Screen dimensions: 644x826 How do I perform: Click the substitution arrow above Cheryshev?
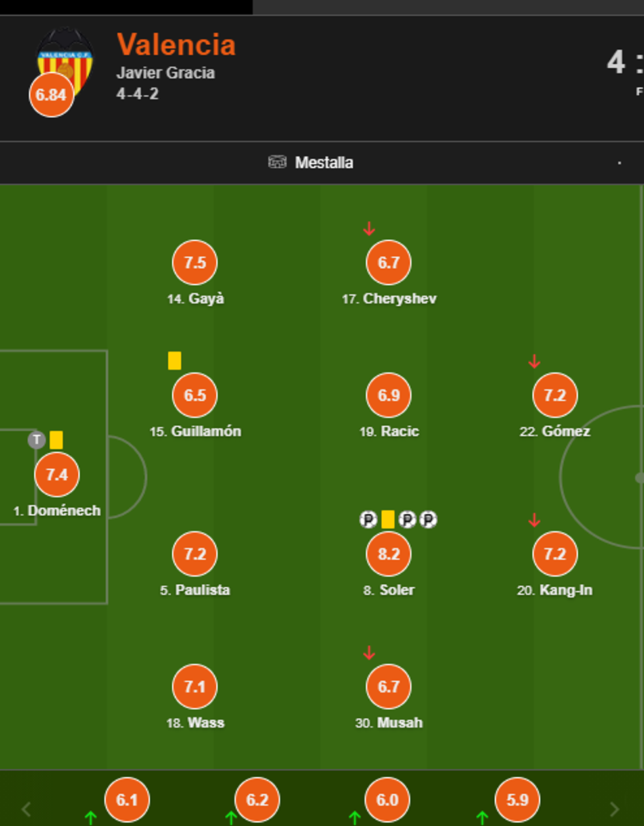pos(369,229)
